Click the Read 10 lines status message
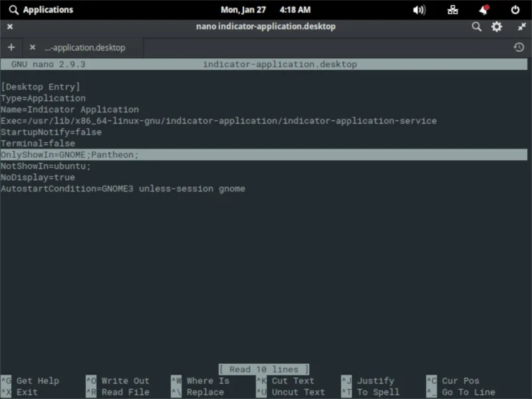 pos(264,369)
